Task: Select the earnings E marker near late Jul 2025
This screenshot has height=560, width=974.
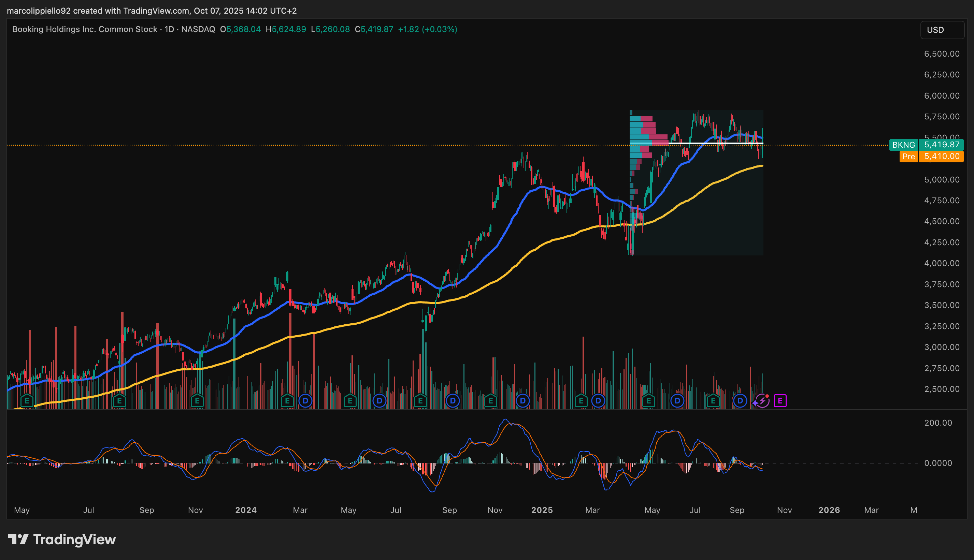Action: (713, 401)
